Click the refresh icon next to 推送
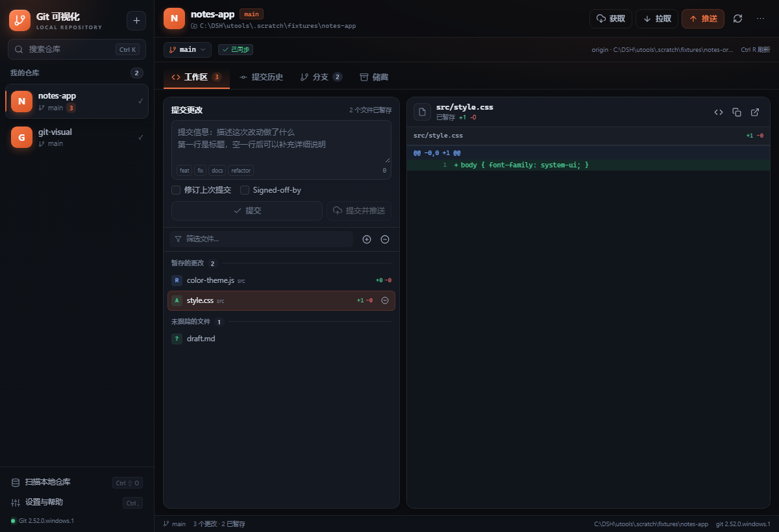Image resolution: width=779 pixels, height=532 pixels. [737, 19]
